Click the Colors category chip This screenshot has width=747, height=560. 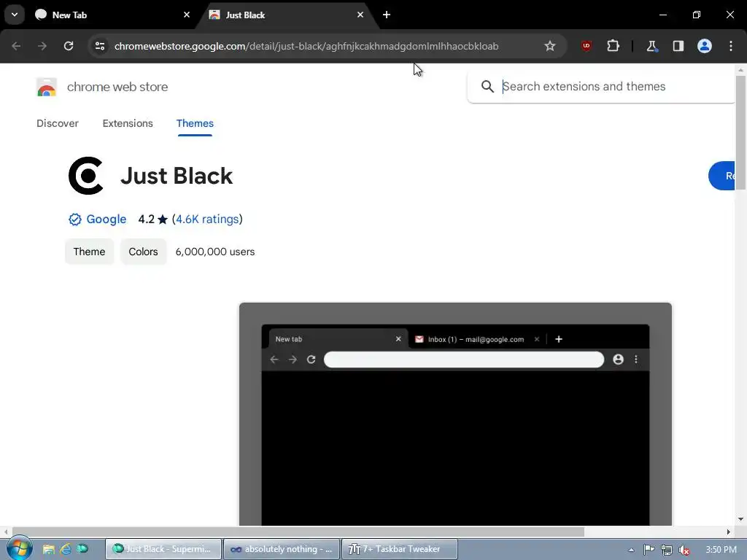point(143,252)
